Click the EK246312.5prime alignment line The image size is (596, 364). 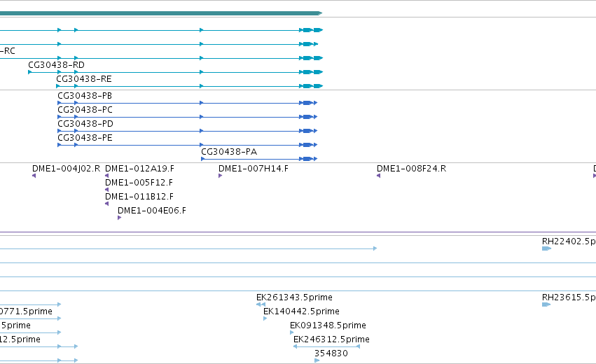(326, 346)
